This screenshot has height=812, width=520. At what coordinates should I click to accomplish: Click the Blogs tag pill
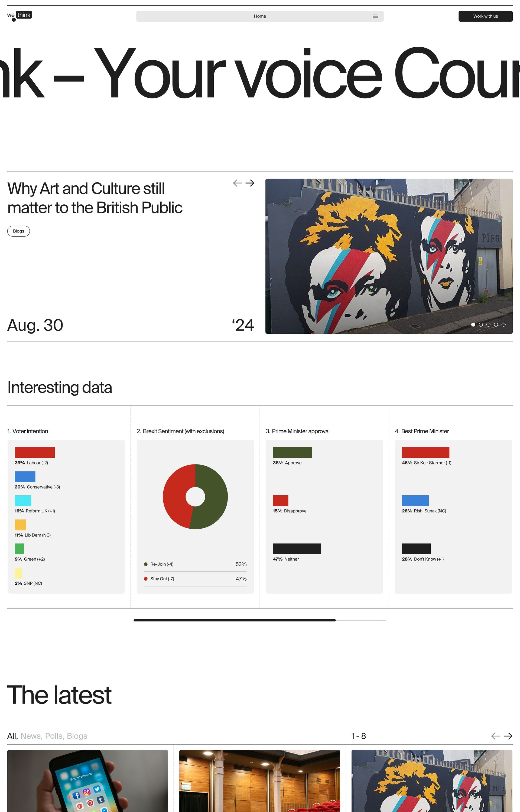(x=19, y=231)
